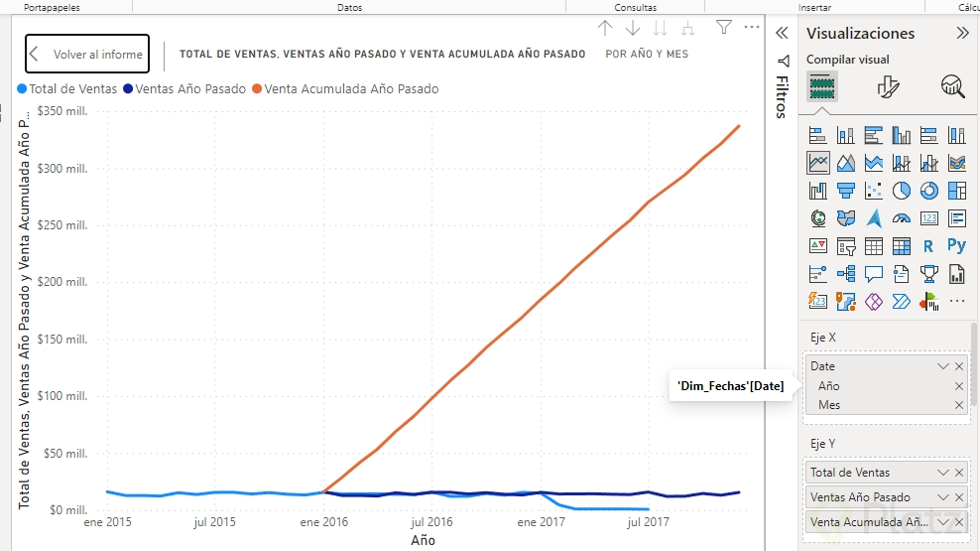Collapse the Visualizaciones pane
980x551 pixels.
[x=962, y=33]
